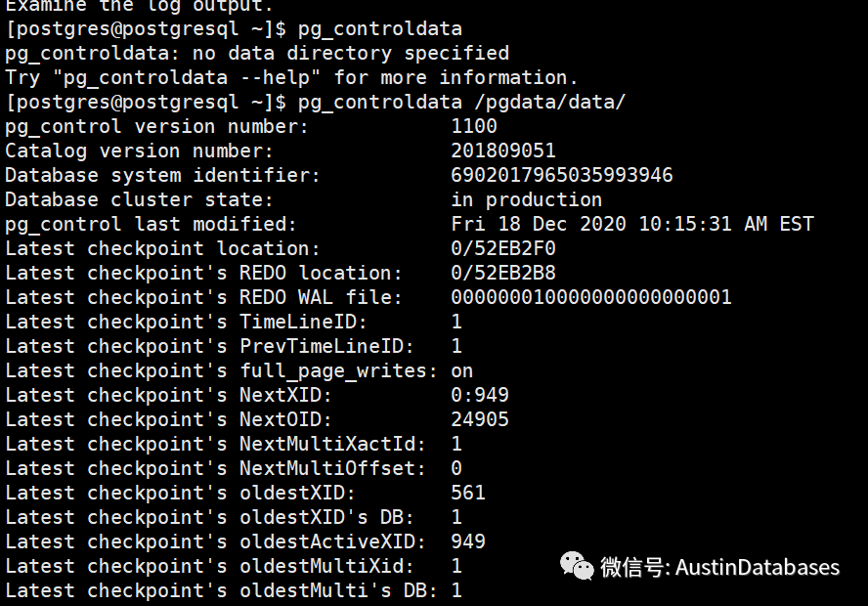Viewport: 868px width, 606px height.
Task: Click the 'in production' cluster state
Action: [x=527, y=199]
